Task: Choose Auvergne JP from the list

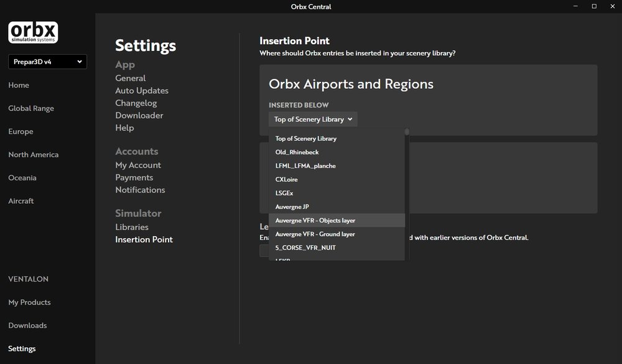Action: point(337,207)
